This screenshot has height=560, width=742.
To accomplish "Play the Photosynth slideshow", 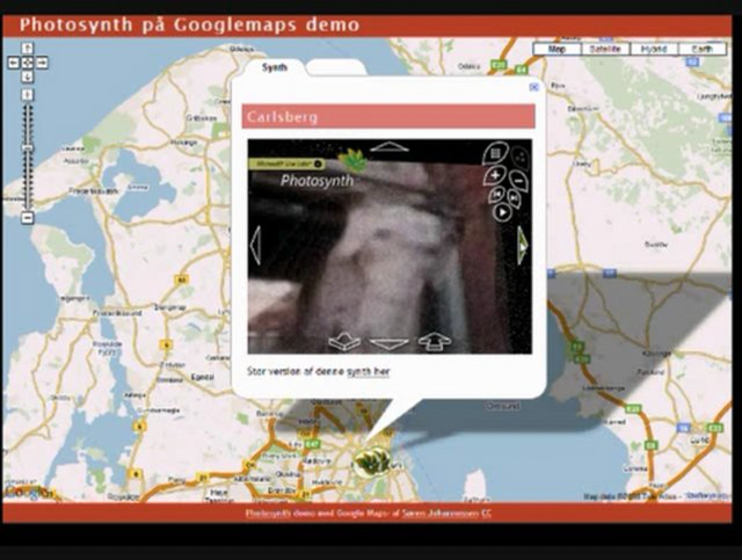I will tap(502, 212).
